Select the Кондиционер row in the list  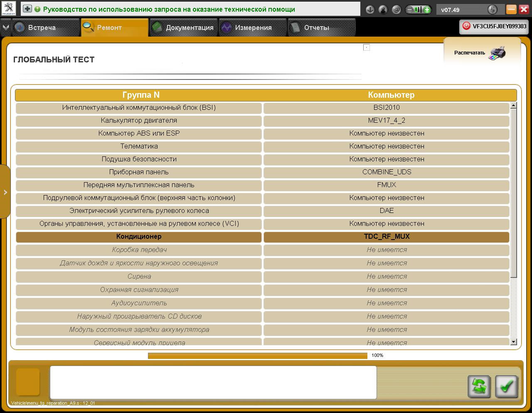pyautogui.click(x=139, y=237)
